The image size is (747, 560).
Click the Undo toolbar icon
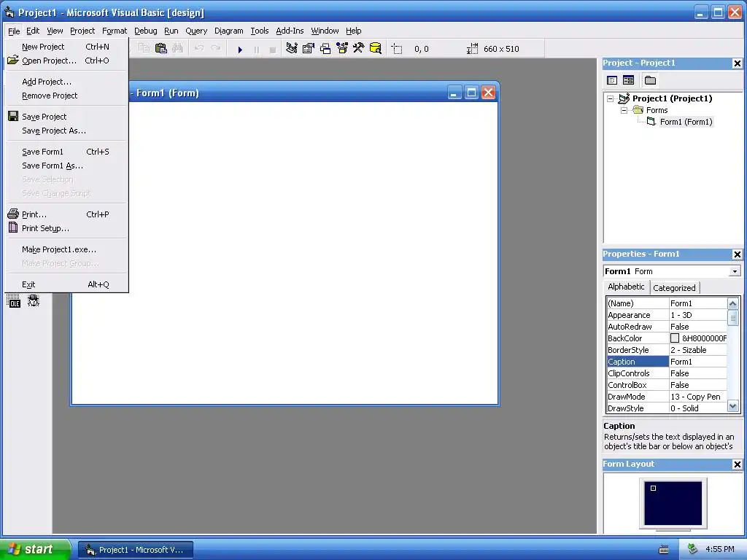point(199,48)
